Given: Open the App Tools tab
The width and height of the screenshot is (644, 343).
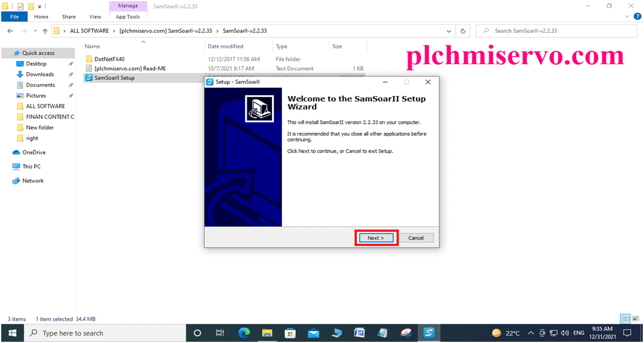Looking at the screenshot, I should [x=128, y=17].
